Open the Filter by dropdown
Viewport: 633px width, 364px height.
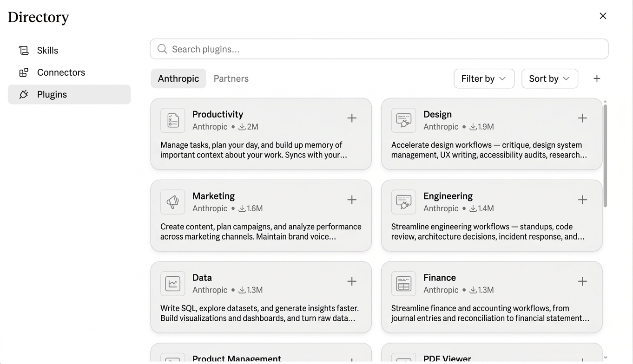484,78
